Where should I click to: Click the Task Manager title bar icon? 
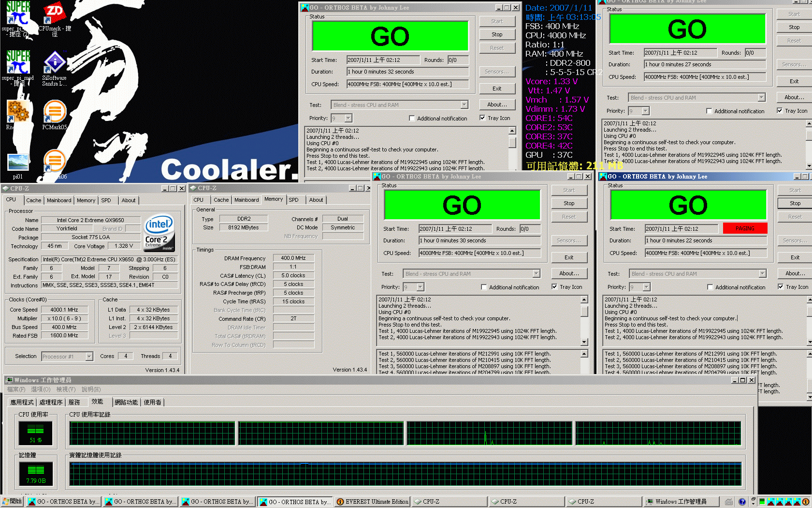tap(9, 380)
